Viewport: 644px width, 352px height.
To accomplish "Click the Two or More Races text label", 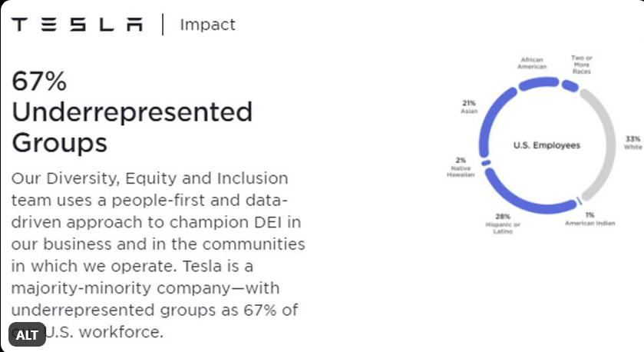I will (x=581, y=64).
